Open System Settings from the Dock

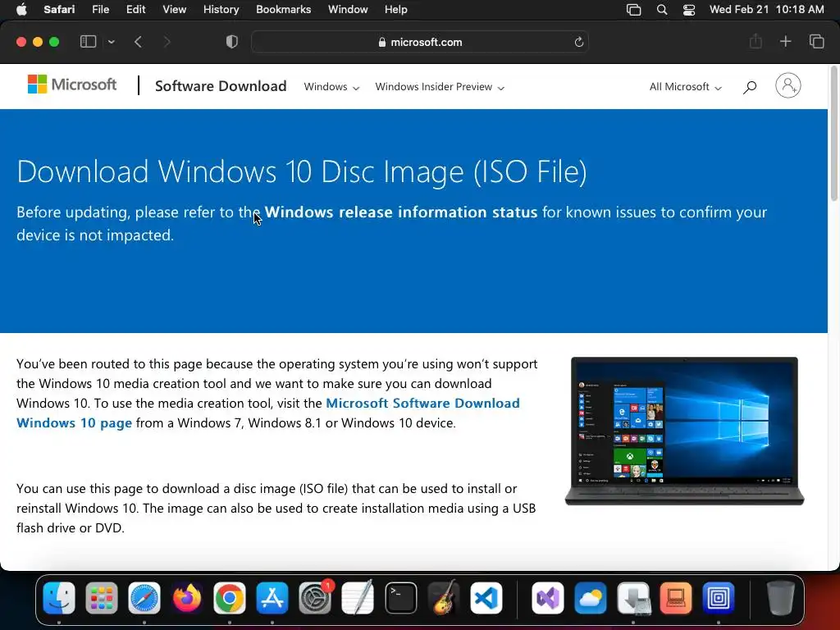tap(315, 598)
